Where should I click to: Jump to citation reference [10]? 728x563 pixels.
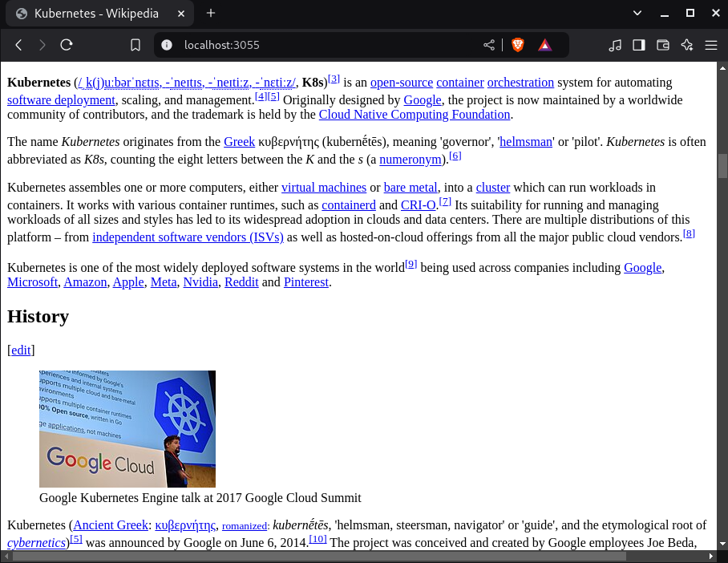click(x=317, y=539)
